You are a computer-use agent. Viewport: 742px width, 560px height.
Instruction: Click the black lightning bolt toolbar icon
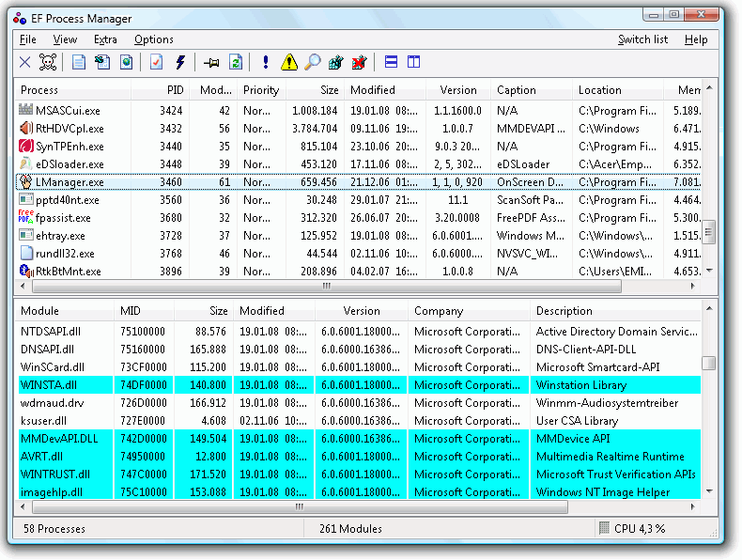click(x=179, y=63)
